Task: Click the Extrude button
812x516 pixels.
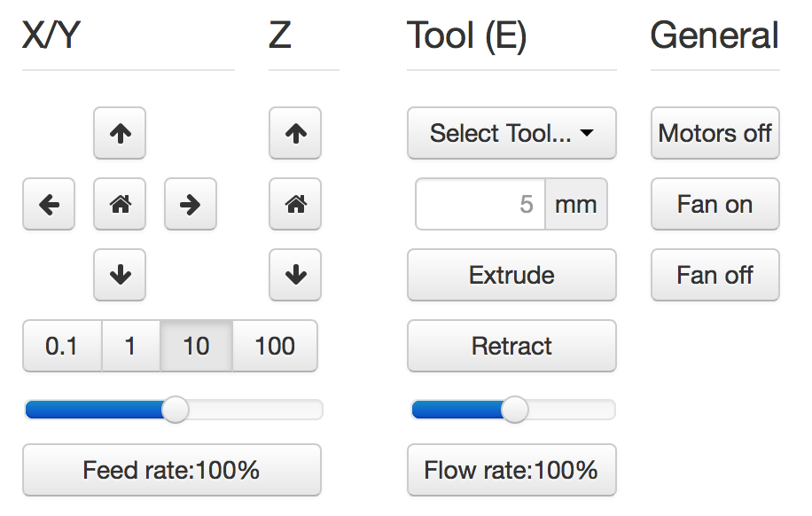Action: [511, 275]
